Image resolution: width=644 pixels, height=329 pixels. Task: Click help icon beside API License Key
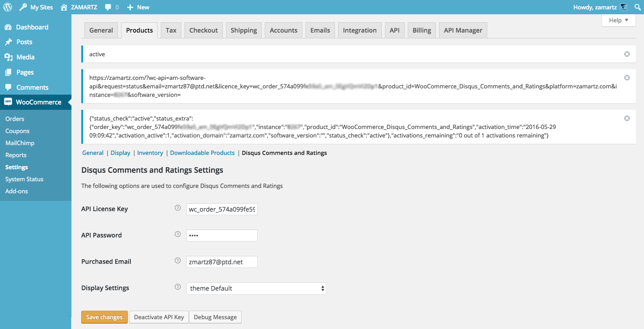177,208
